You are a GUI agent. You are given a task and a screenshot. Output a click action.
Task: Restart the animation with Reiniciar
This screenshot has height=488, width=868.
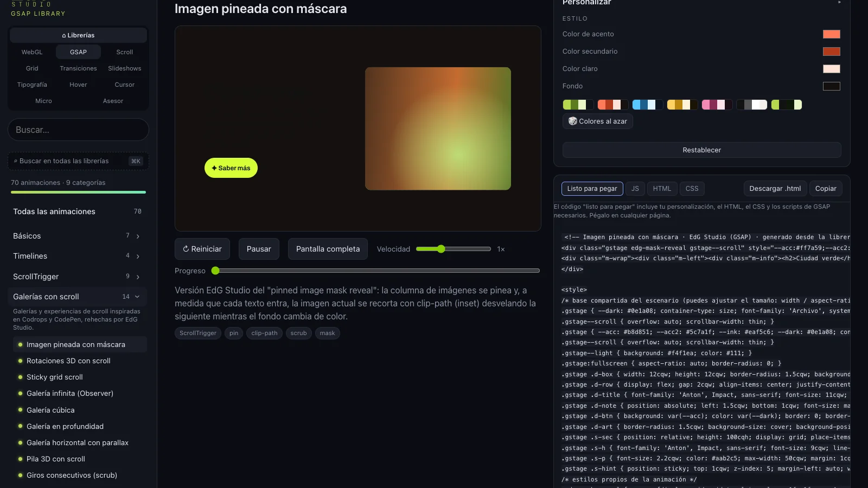click(x=202, y=249)
